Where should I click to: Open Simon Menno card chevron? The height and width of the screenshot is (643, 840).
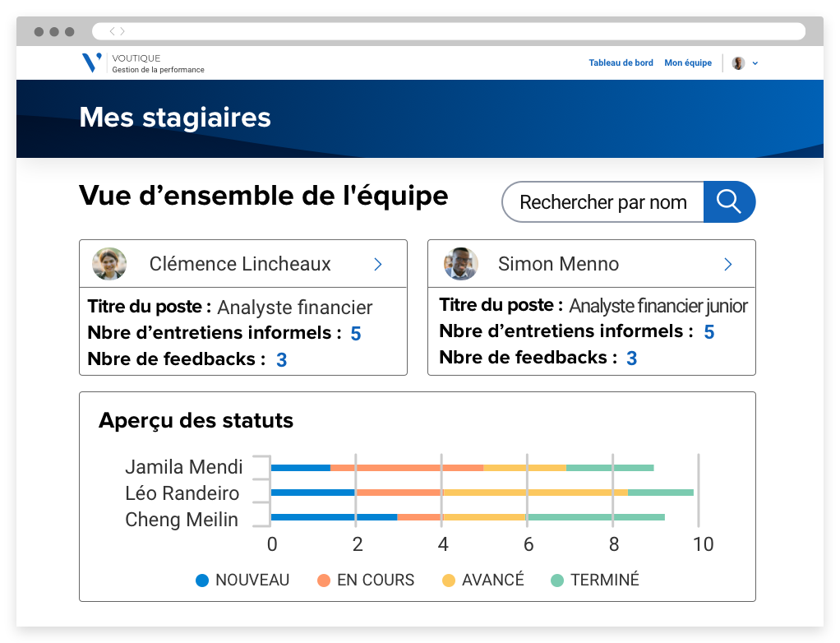click(x=728, y=264)
